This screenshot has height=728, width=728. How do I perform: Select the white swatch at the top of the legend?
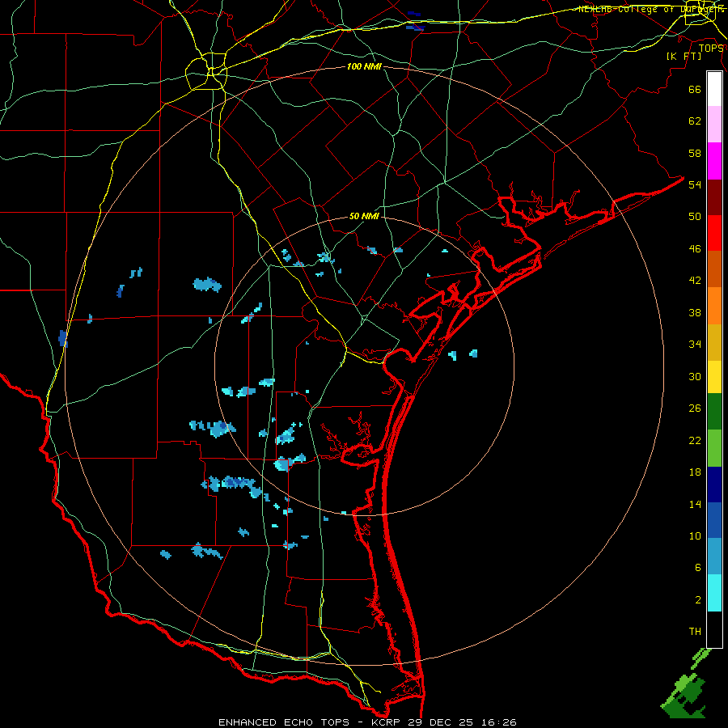point(714,89)
